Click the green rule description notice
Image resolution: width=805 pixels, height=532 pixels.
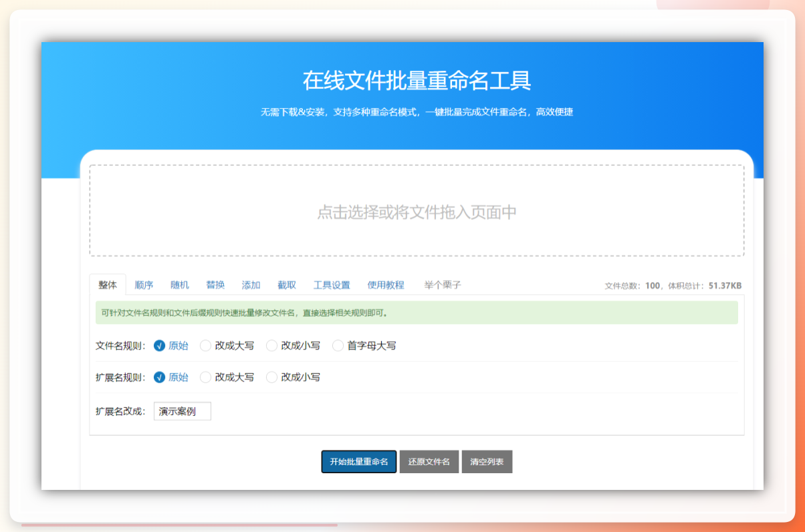point(417,312)
